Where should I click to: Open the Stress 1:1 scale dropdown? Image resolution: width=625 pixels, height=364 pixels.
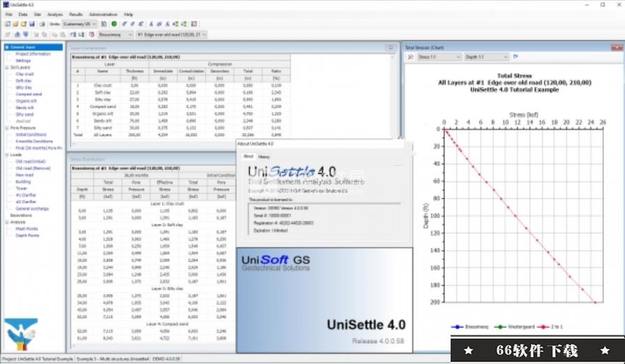click(x=439, y=57)
